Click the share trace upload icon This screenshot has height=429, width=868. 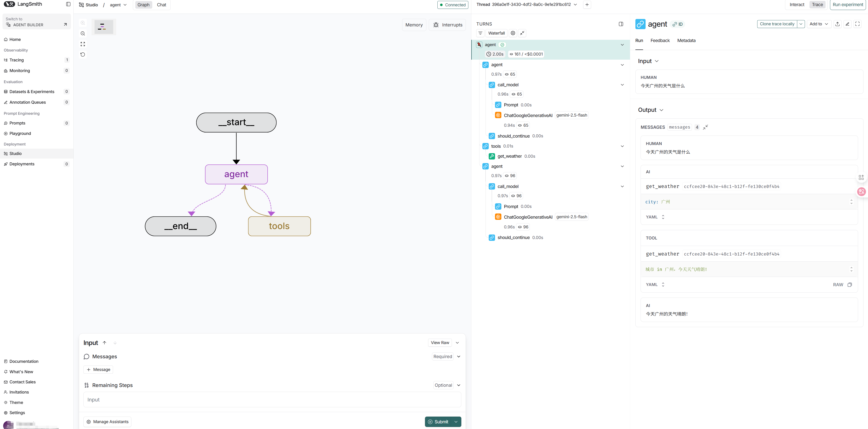pos(837,24)
